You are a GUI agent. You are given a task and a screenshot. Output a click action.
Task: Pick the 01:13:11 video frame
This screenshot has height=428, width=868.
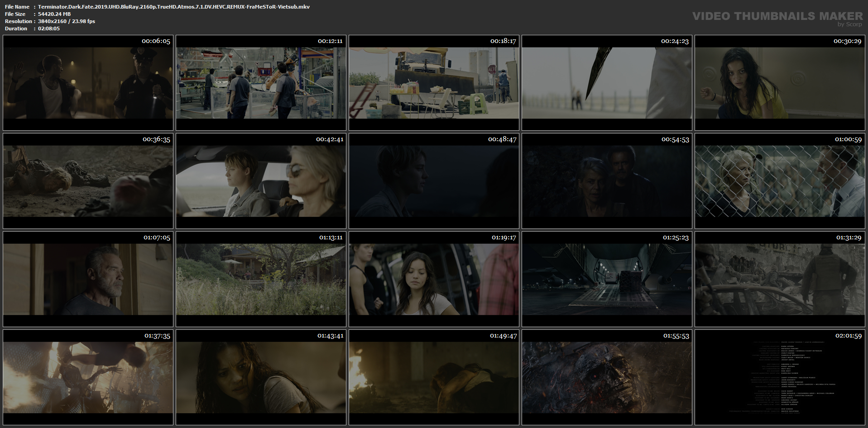[x=261, y=279]
